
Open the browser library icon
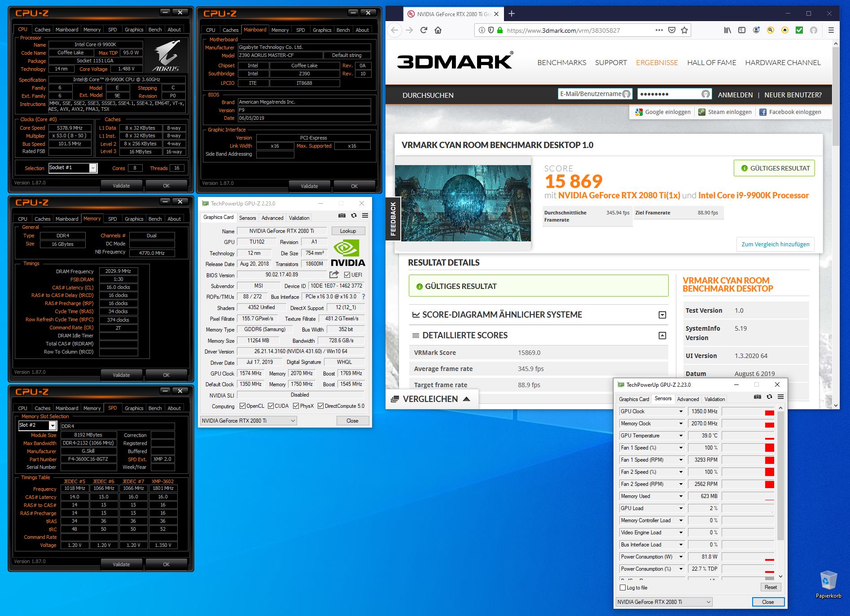point(727,30)
